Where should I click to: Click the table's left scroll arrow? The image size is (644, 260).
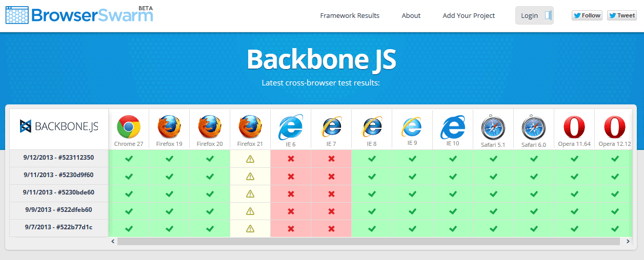(113, 241)
